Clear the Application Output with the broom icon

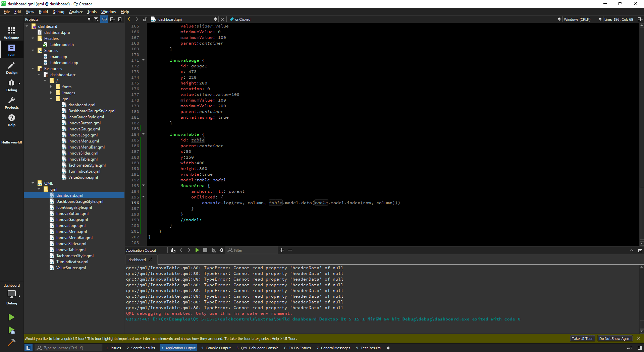pos(173,250)
